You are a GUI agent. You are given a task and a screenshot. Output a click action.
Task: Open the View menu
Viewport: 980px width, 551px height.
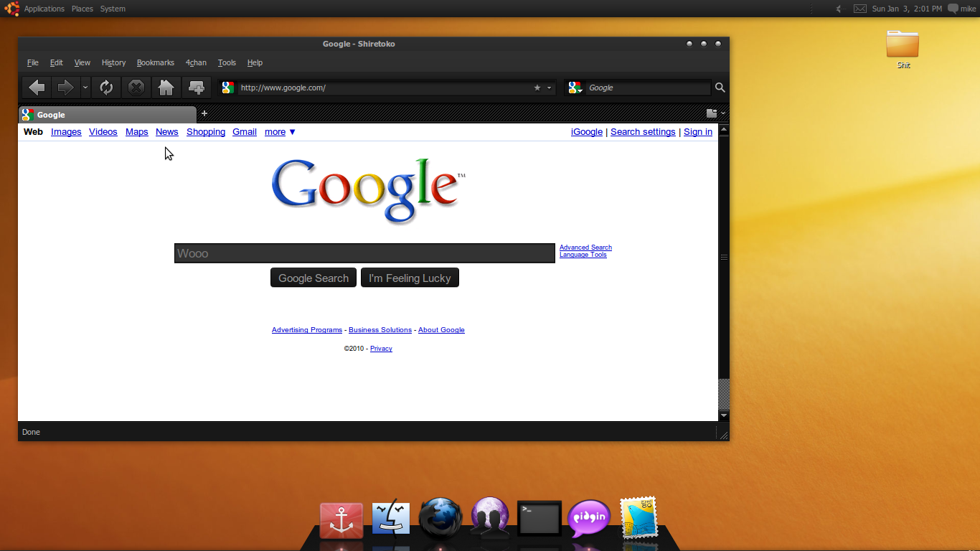pos(83,62)
